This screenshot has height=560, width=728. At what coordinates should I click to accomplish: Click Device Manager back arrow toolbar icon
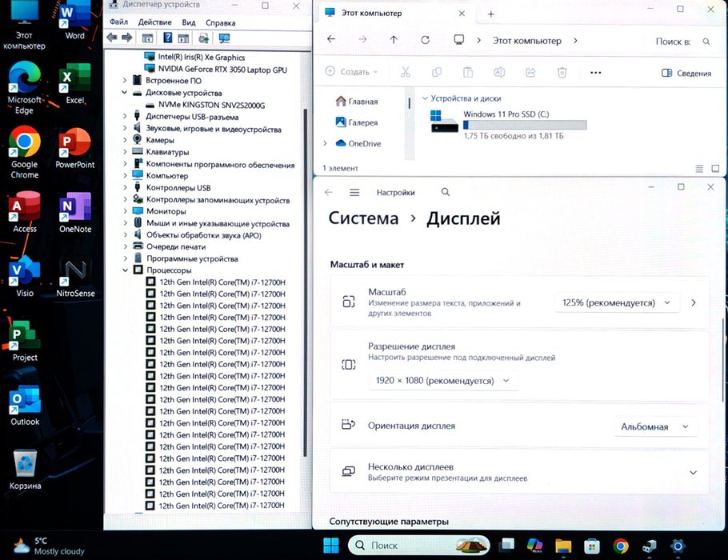pyautogui.click(x=112, y=38)
